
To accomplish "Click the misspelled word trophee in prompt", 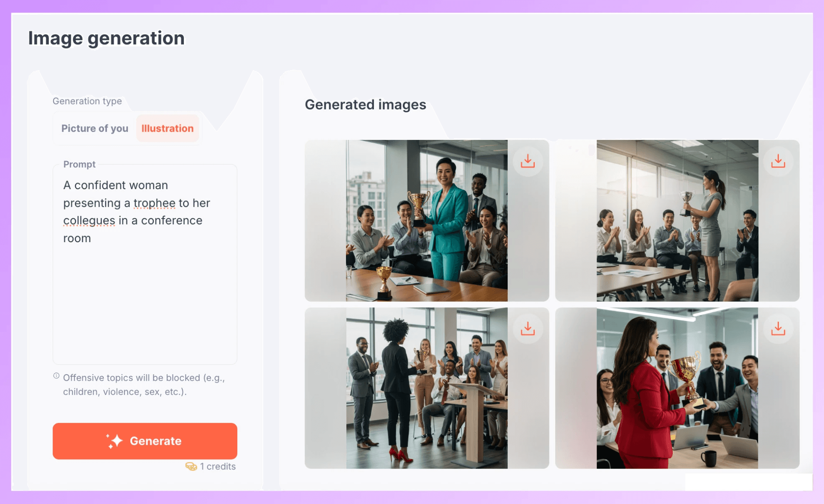I will point(155,203).
